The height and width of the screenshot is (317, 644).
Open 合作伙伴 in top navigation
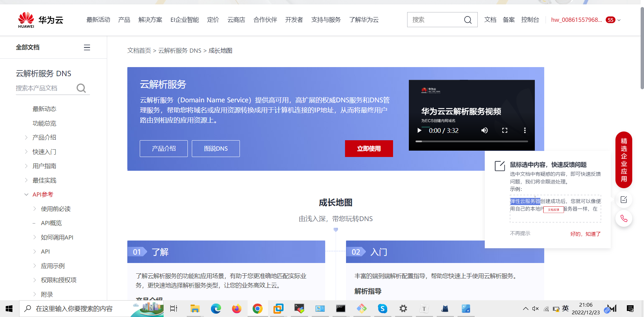(x=265, y=20)
